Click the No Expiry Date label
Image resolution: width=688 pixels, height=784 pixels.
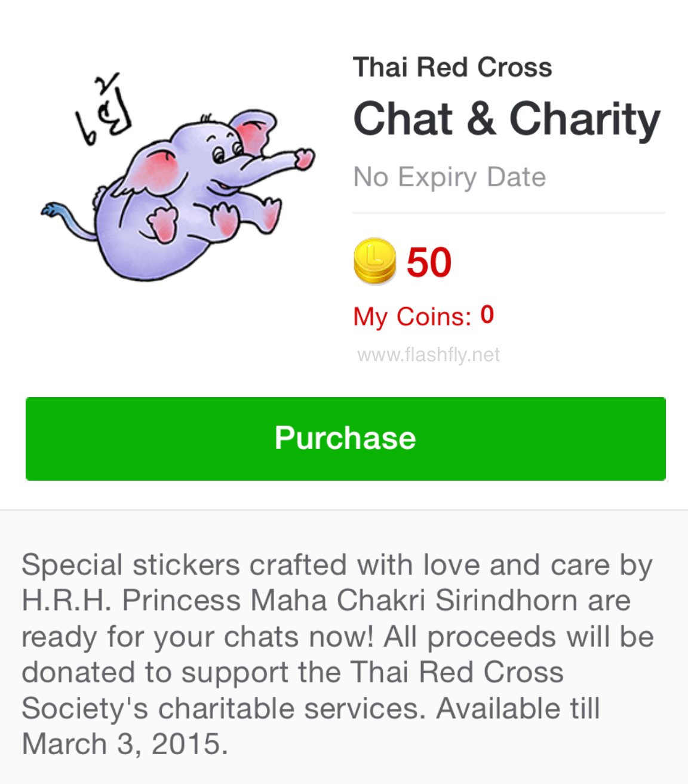(x=449, y=177)
